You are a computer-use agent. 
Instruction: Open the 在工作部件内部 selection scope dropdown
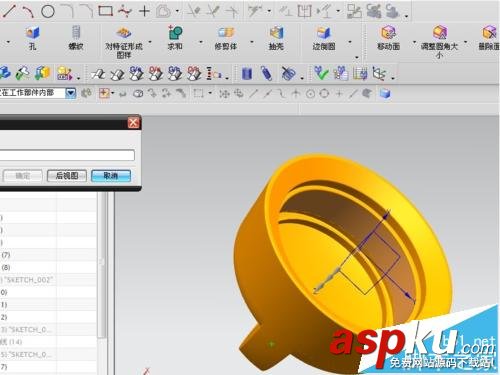[x=71, y=93]
